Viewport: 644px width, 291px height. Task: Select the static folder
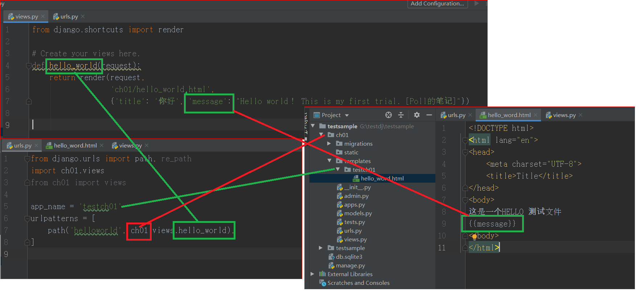(351, 152)
